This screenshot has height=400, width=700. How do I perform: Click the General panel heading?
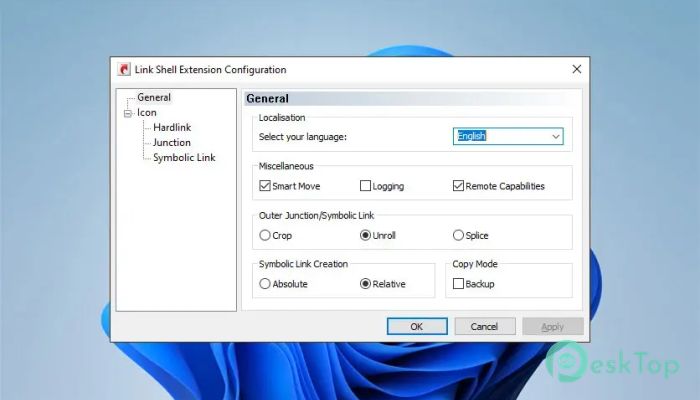click(x=267, y=99)
